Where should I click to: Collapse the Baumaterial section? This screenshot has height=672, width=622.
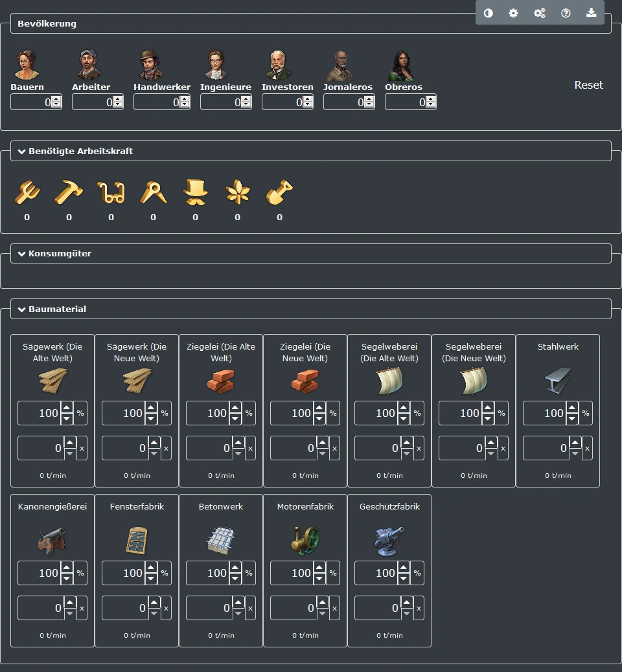point(23,309)
